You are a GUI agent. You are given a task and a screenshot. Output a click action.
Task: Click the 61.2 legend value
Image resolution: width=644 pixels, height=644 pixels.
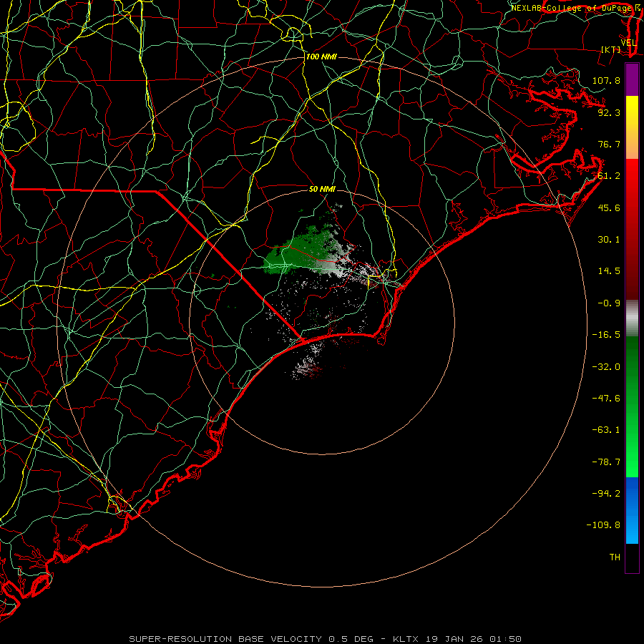click(609, 176)
